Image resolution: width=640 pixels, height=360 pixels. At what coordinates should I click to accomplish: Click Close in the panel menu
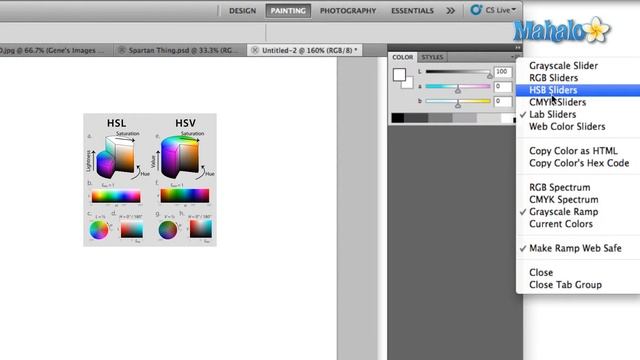541,273
